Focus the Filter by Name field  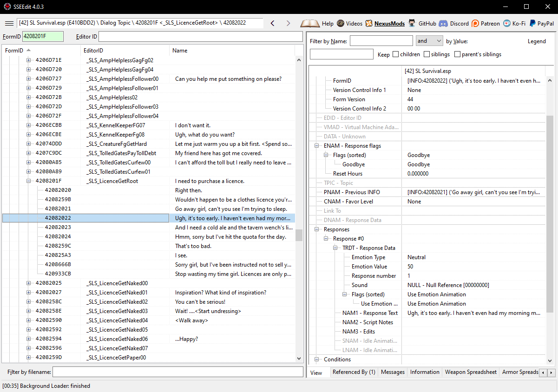click(x=381, y=41)
